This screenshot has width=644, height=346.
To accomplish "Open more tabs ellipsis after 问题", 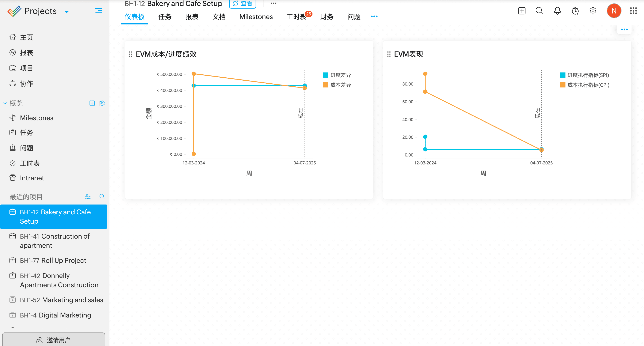I will (374, 17).
